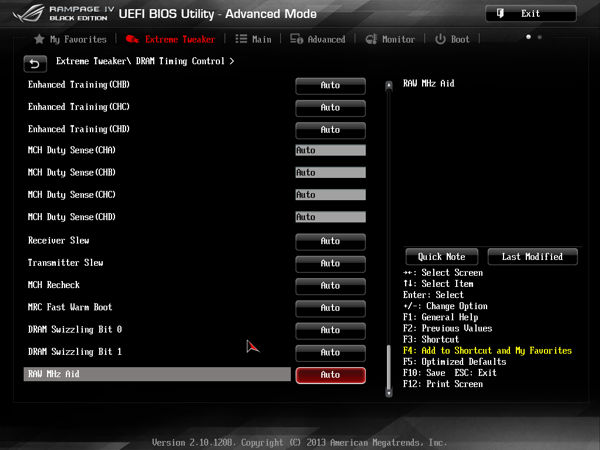
Task: Click the MCH Duty Sense(CHC) input field
Action: coord(330,195)
